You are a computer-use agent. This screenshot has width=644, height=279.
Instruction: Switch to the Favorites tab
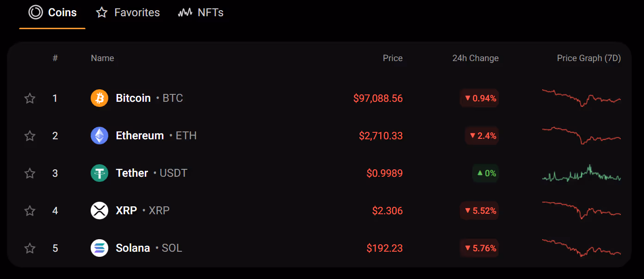(x=128, y=12)
